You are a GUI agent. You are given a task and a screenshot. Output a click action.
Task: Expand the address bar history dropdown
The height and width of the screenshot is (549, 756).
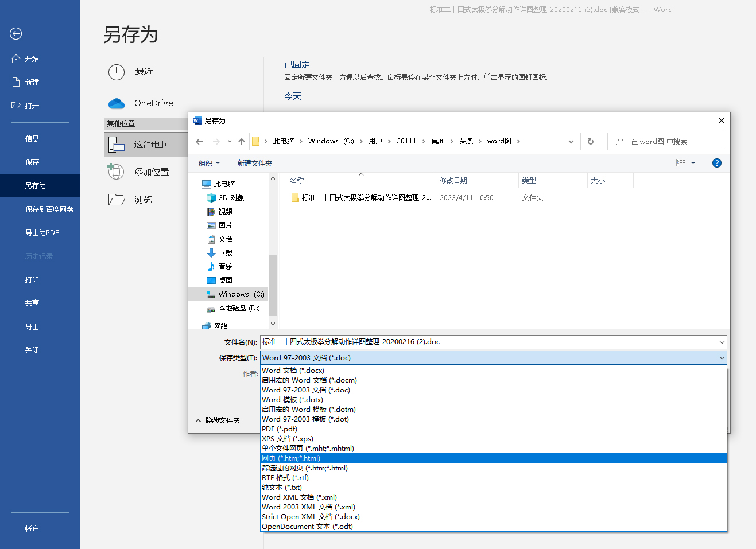click(571, 142)
